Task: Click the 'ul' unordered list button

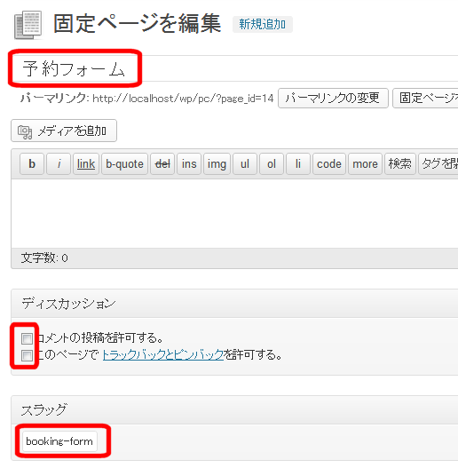Action: (x=245, y=164)
